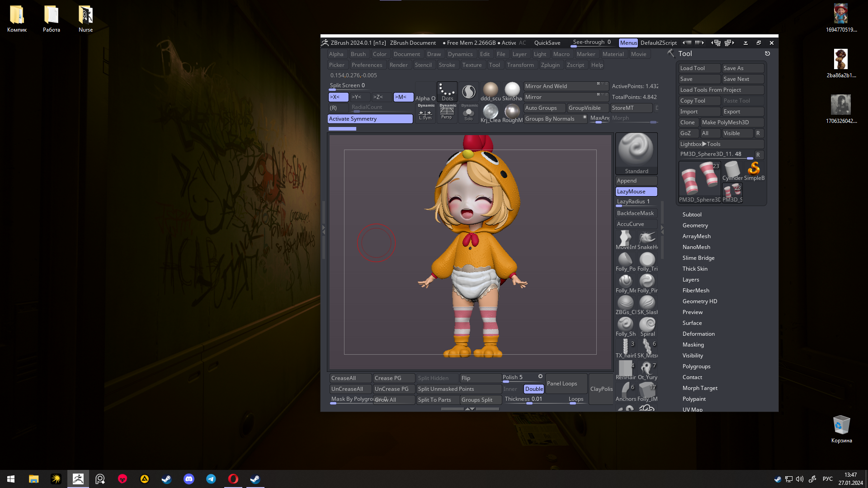The image size is (868, 488).
Task: Toggle Dynamic Solo mode
Action: [469, 113]
